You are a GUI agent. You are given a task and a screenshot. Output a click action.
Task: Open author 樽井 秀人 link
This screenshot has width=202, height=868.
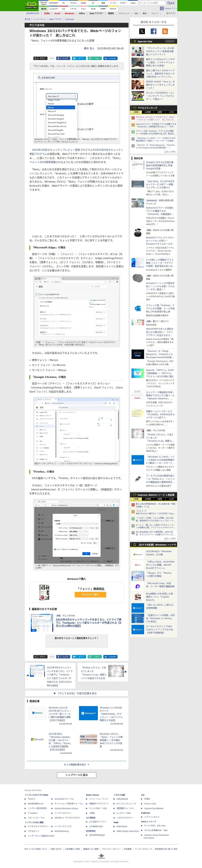point(89,49)
